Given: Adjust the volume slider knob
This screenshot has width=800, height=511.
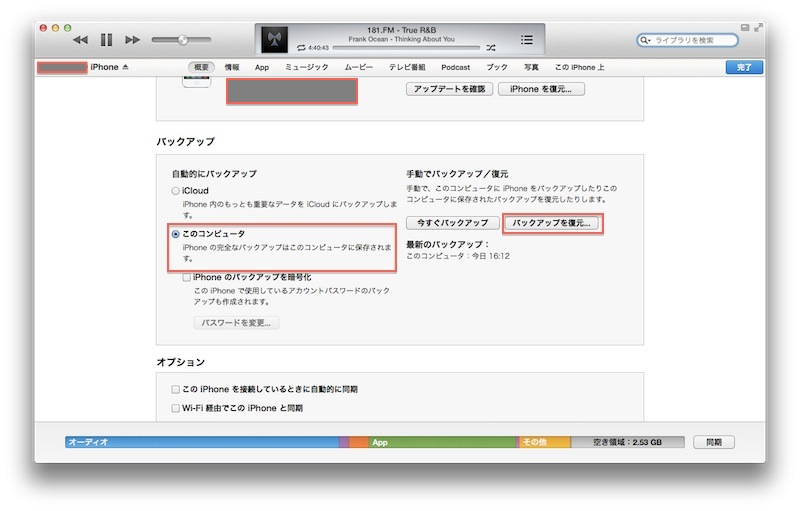Looking at the screenshot, I should point(183,40).
